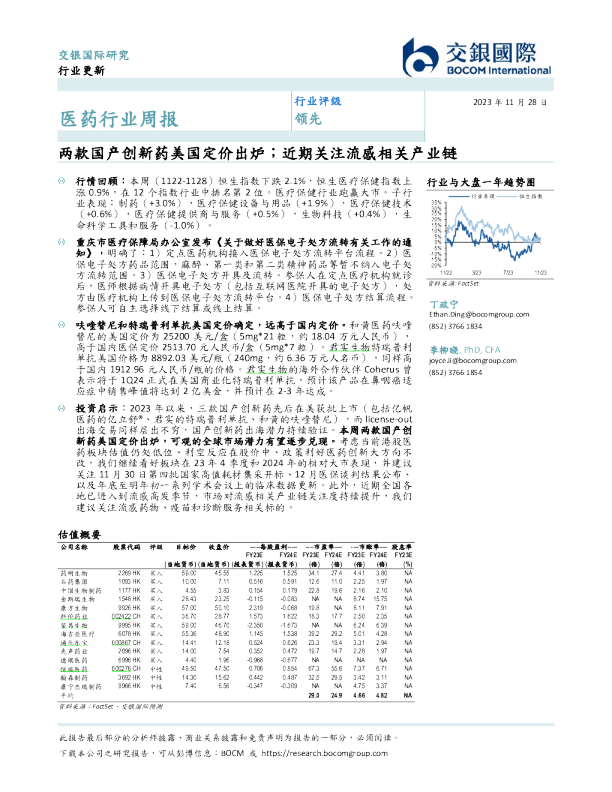Click the underlined 002422 CH stock code

click(x=125, y=617)
